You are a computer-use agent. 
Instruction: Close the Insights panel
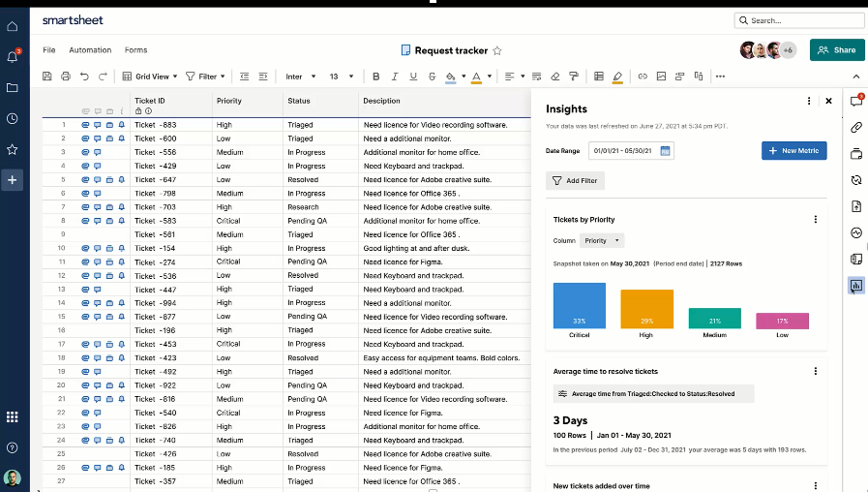pyautogui.click(x=828, y=101)
